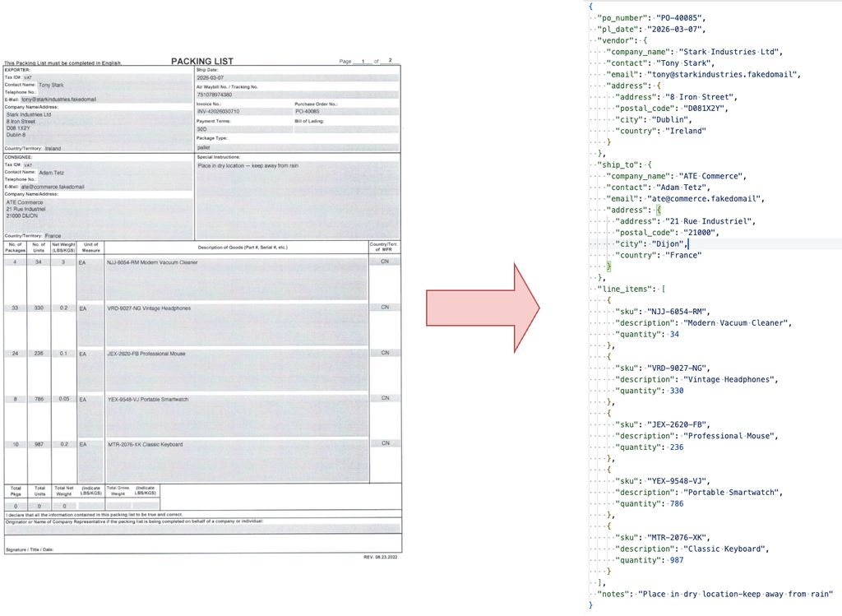Select goods row 'VRD-9027-NG Vintage Headphones'
Screen dimensions: 842x616
(x=149, y=308)
